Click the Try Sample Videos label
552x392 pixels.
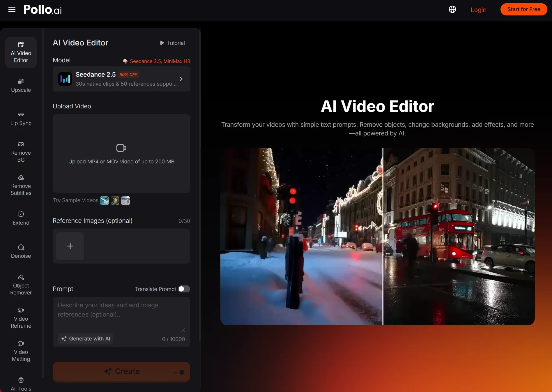76,200
